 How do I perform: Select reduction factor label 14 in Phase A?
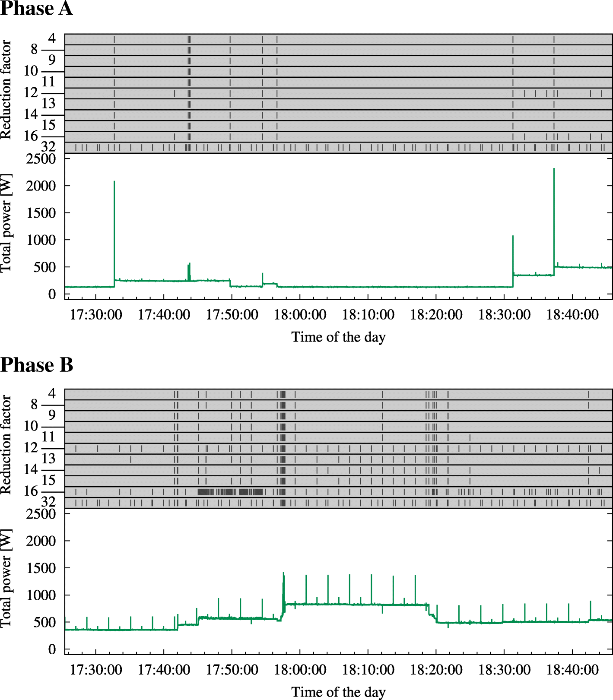(31, 114)
